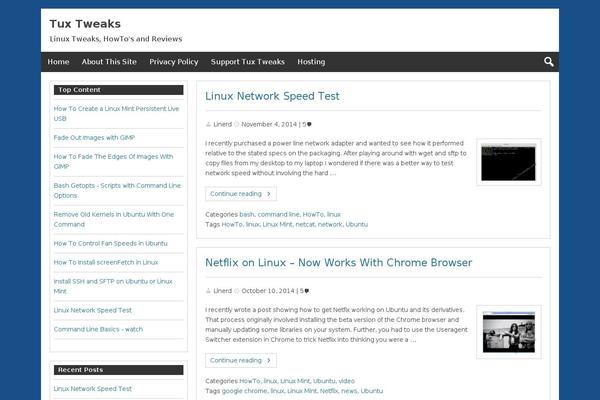
Task: Click October 10, 2014 post date
Action: click(x=268, y=291)
